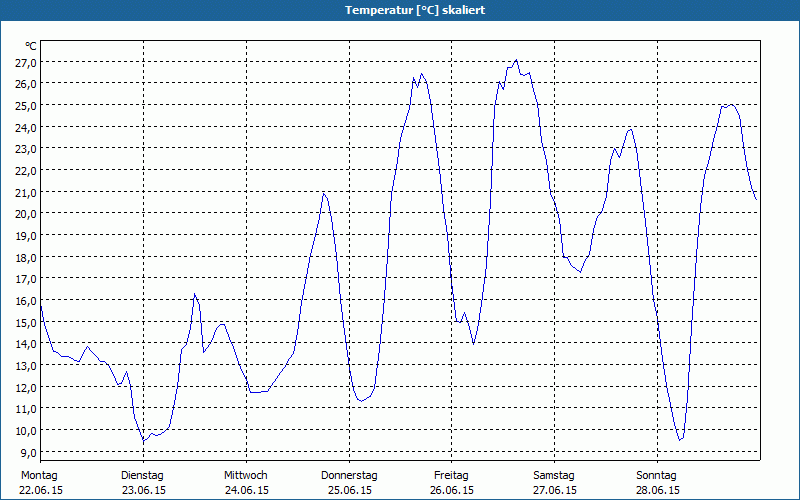
Task: Click the 'Temperatur [°C] skaliert' title bar
Action: (x=400, y=10)
